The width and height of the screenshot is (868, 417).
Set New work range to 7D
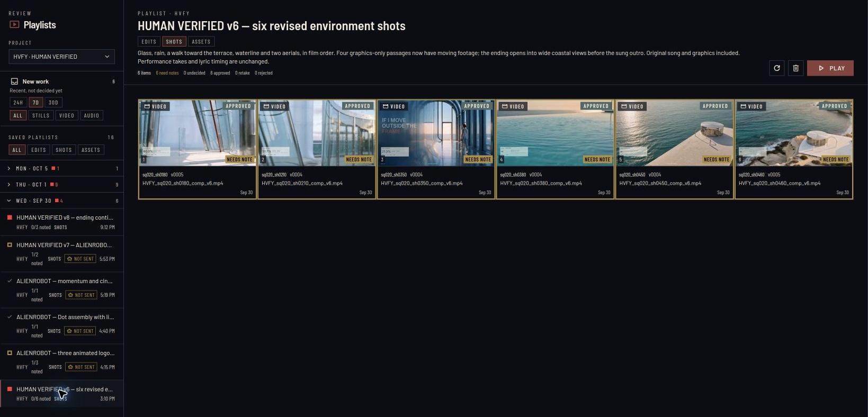tap(35, 103)
